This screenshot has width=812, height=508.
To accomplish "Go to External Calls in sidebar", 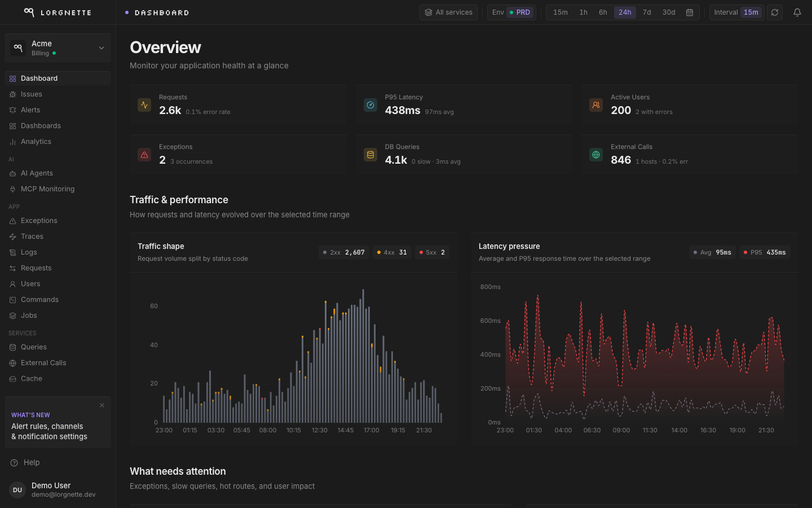I will pyautogui.click(x=58, y=363).
